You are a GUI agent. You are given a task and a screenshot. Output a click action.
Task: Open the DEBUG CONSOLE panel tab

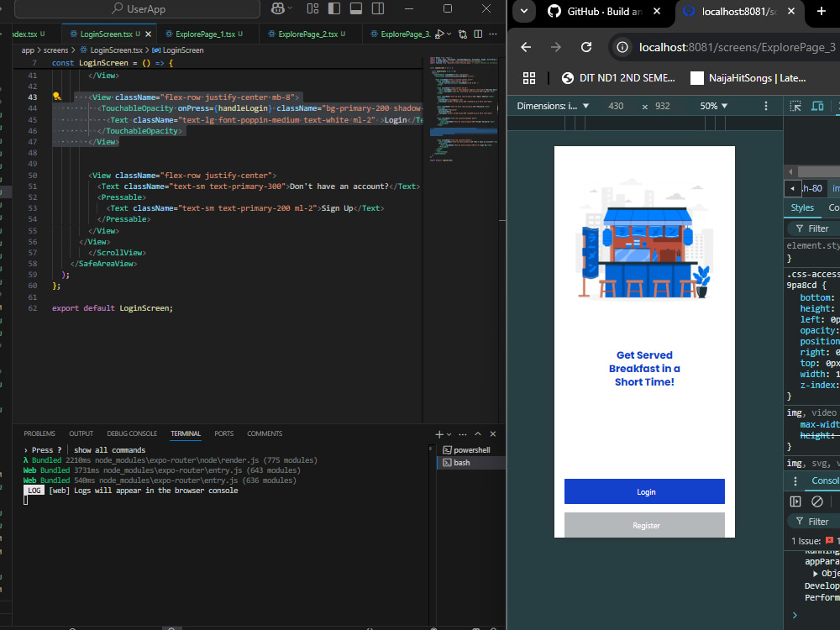pos(132,433)
